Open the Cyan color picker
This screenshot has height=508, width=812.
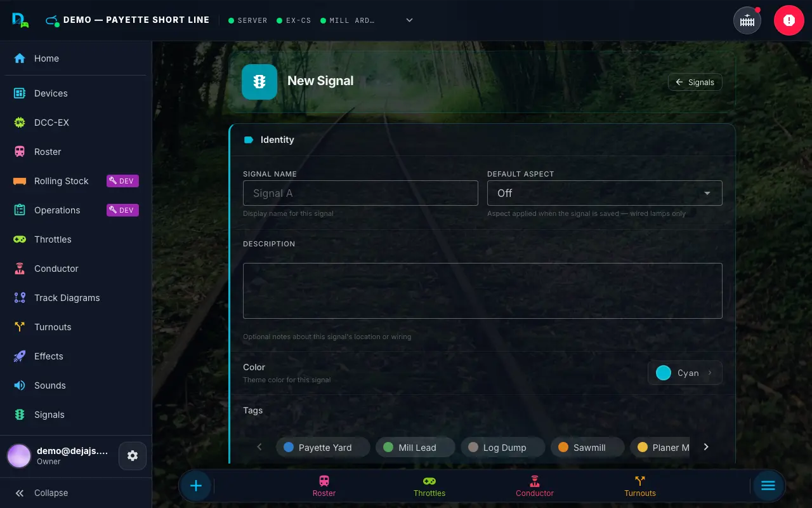685,373
